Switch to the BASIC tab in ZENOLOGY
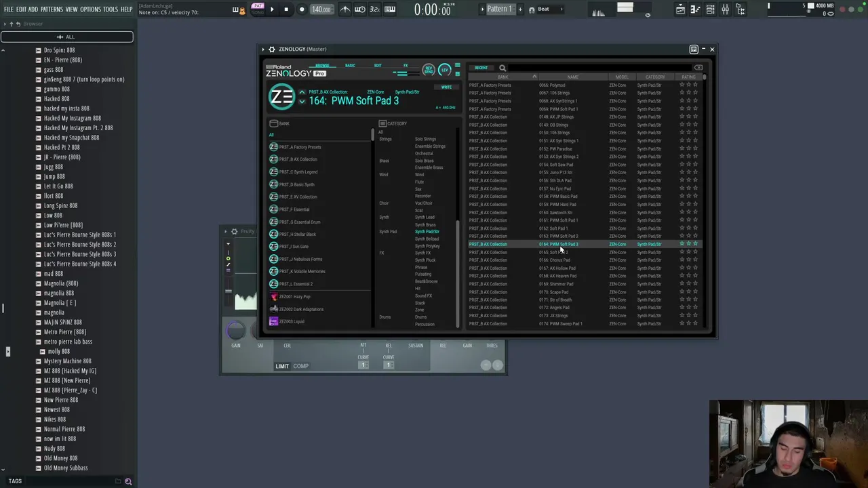 click(x=350, y=66)
